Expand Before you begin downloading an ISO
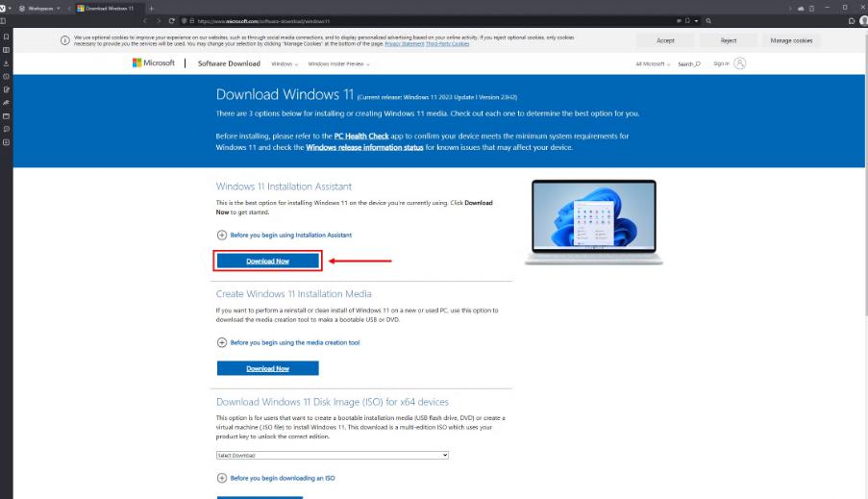 pyautogui.click(x=276, y=478)
